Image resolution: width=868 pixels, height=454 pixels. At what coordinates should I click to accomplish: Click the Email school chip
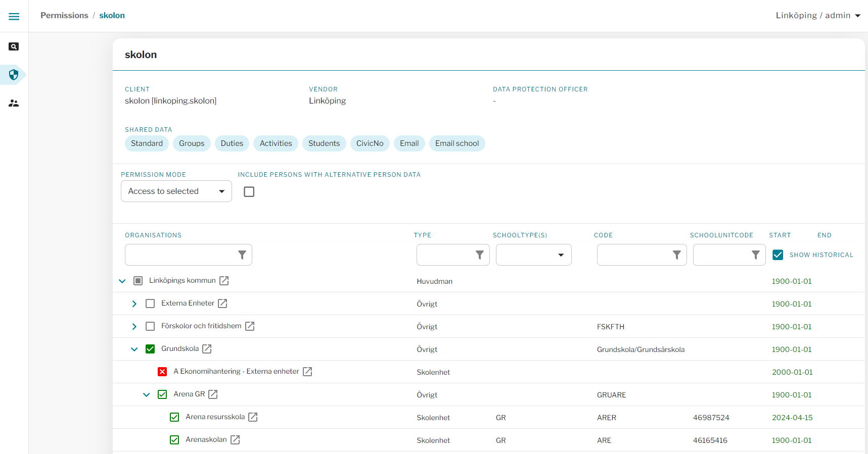pyautogui.click(x=457, y=143)
